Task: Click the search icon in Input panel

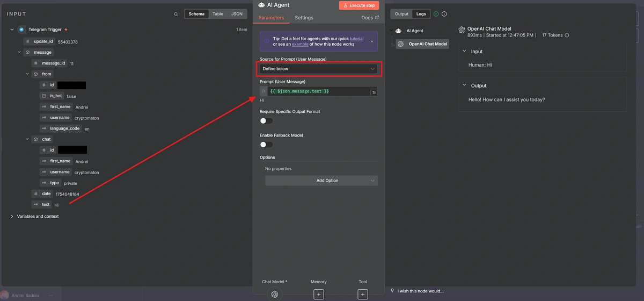Action: tap(175, 14)
